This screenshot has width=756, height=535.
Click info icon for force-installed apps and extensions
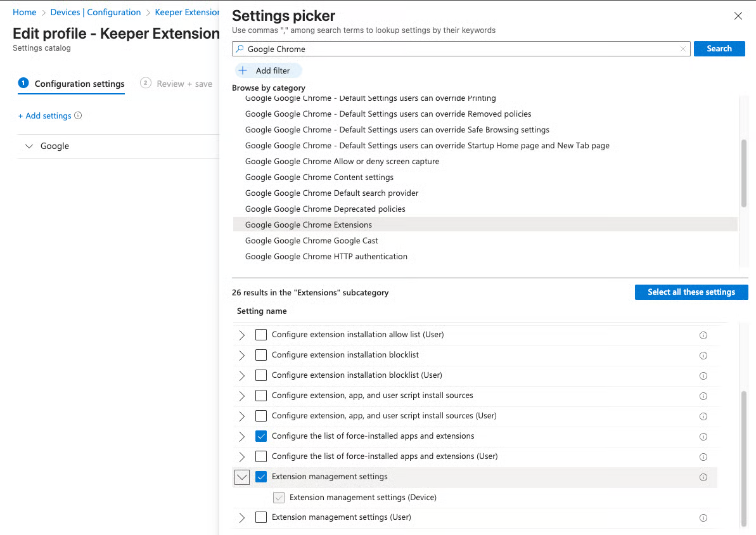tap(703, 437)
